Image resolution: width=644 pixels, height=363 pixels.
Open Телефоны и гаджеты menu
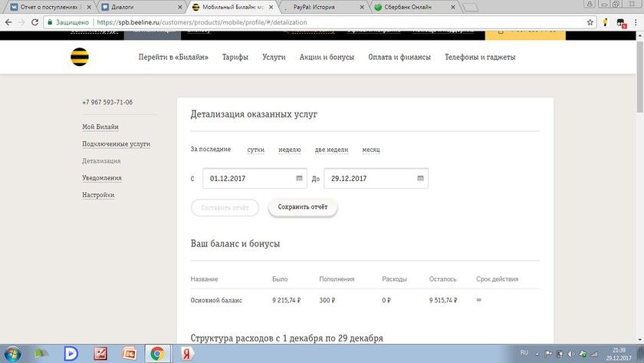click(480, 57)
